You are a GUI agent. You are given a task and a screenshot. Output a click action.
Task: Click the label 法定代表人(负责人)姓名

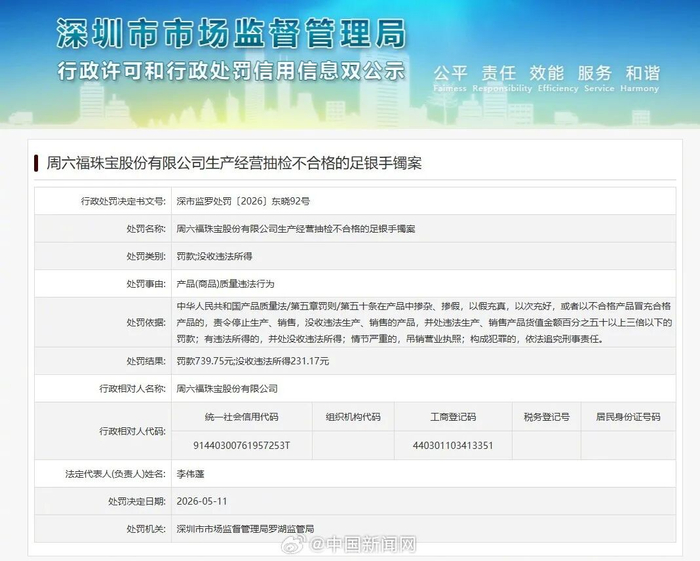[116, 474]
